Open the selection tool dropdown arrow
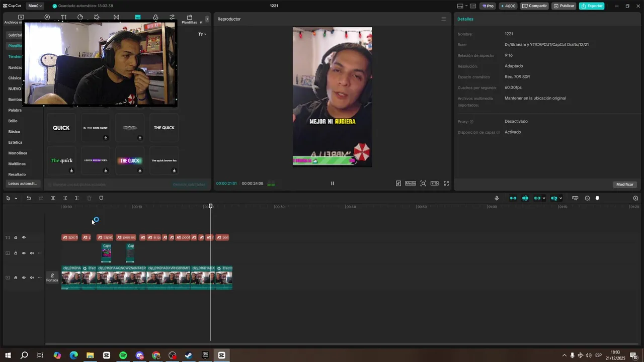The image size is (644, 362). point(16,198)
